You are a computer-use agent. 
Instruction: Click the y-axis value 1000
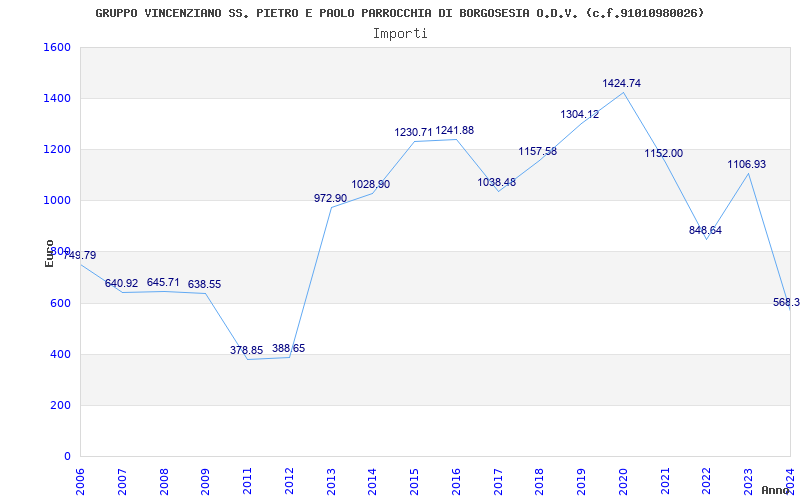click(57, 201)
